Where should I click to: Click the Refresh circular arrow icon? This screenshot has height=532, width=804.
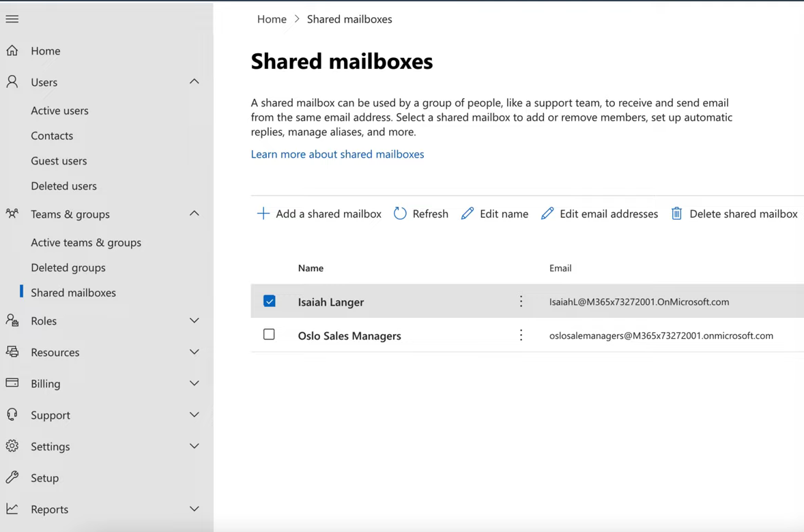click(400, 213)
